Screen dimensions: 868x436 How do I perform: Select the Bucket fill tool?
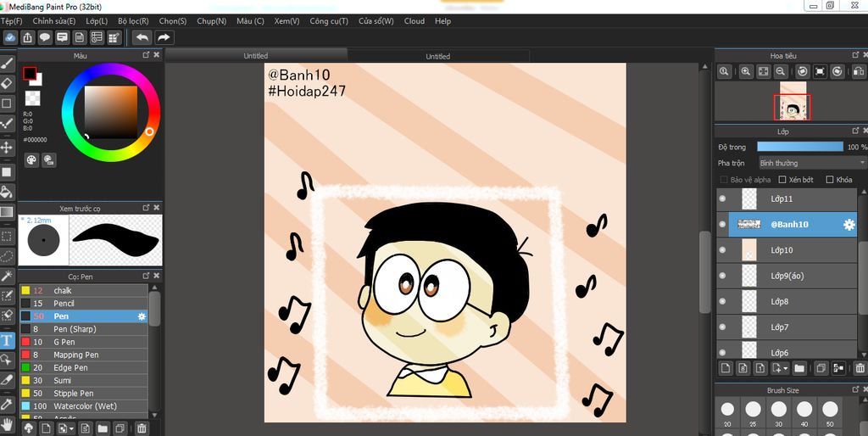pos(7,193)
